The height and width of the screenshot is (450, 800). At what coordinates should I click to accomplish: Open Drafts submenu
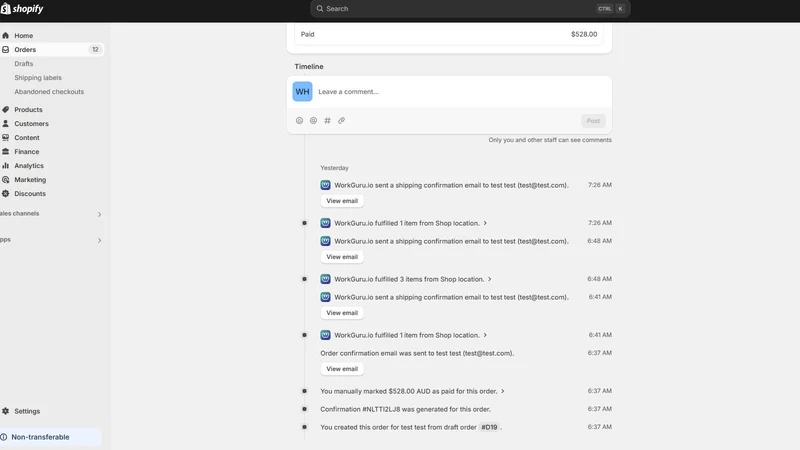23,64
